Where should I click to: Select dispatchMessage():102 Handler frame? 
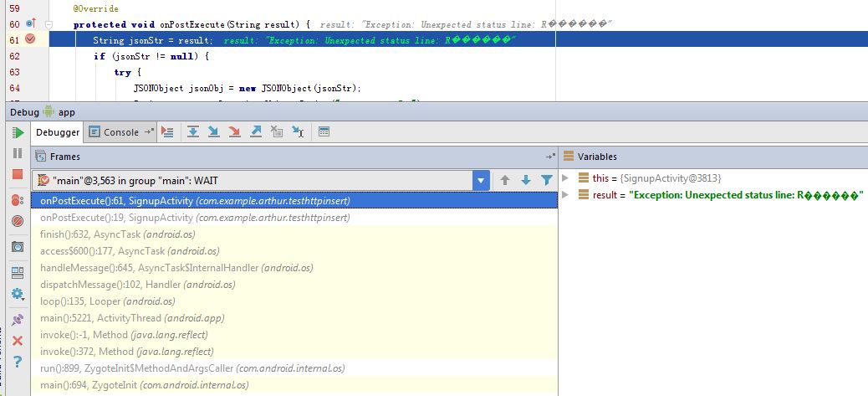coord(294,284)
